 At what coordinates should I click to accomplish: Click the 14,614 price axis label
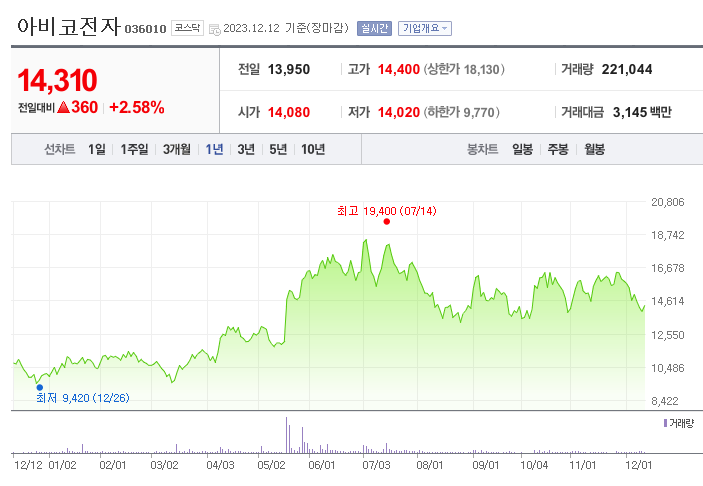click(x=668, y=301)
